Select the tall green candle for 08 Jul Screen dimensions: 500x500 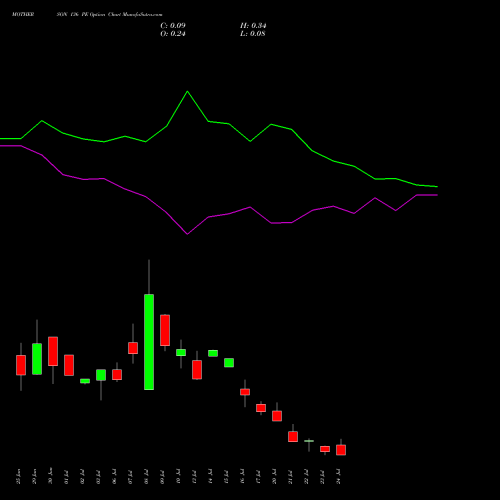(x=149, y=342)
